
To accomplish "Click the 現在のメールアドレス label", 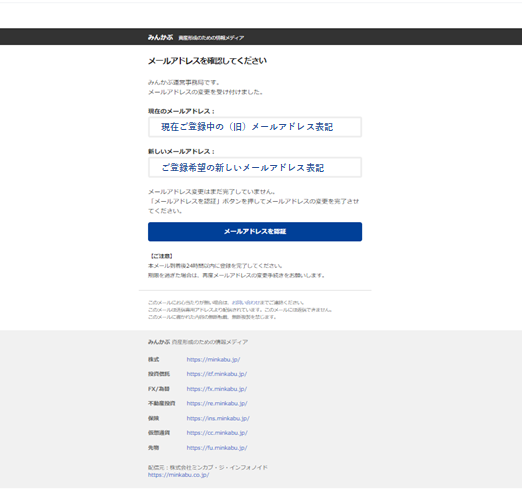I will 181,111.
